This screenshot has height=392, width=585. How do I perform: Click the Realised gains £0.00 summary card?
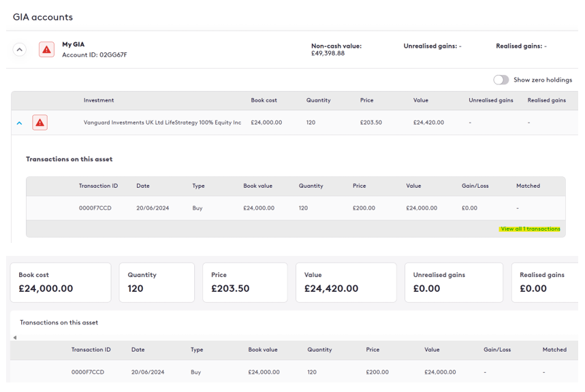[x=544, y=282]
